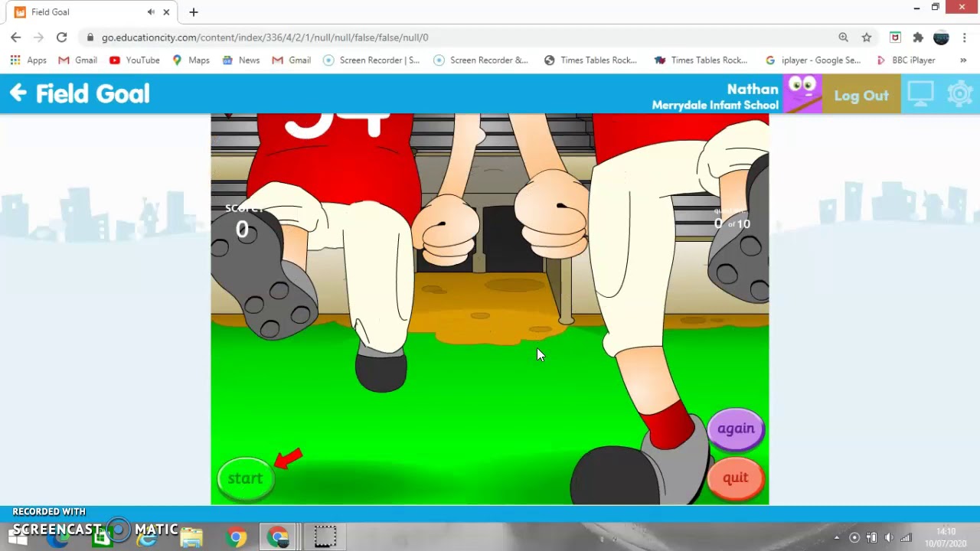Screen dimensions: 980x551
Task: Open File Explorer from taskbar
Action: click(x=191, y=537)
